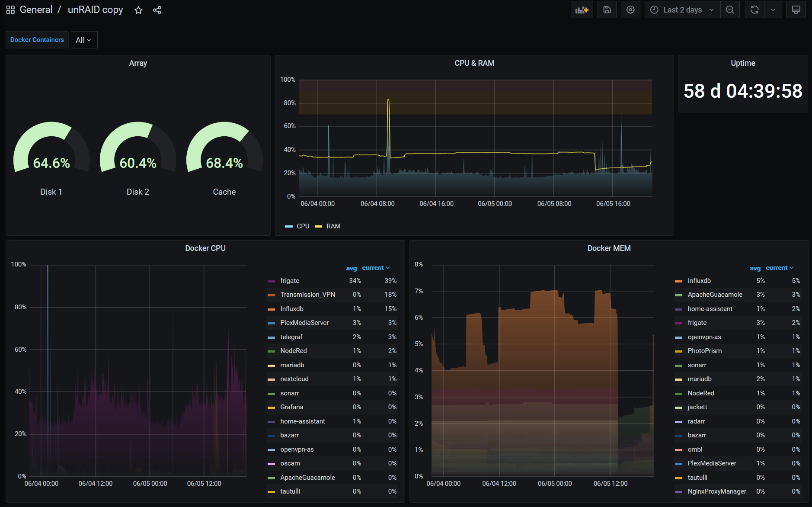Image resolution: width=812 pixels, height=507 pixels.
Task: Toggle Transmission_VPN series in Docker CPU
Action: click(x=307, y=295)
